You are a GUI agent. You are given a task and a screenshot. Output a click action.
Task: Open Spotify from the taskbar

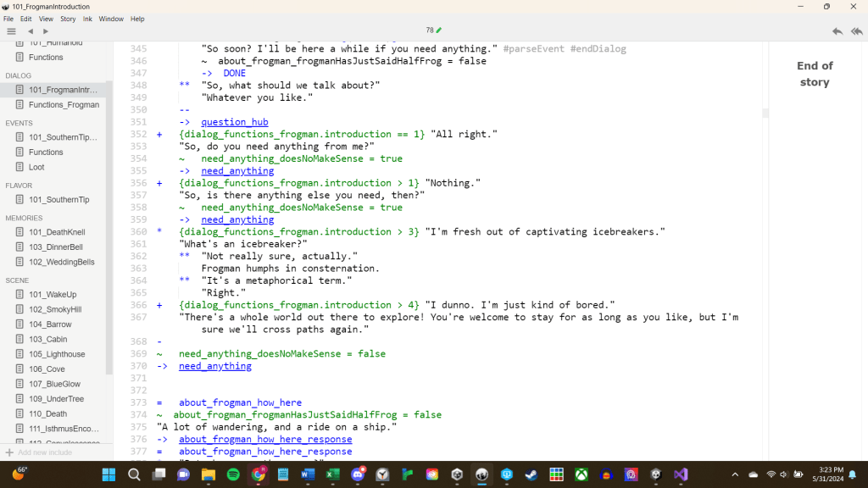233,474
